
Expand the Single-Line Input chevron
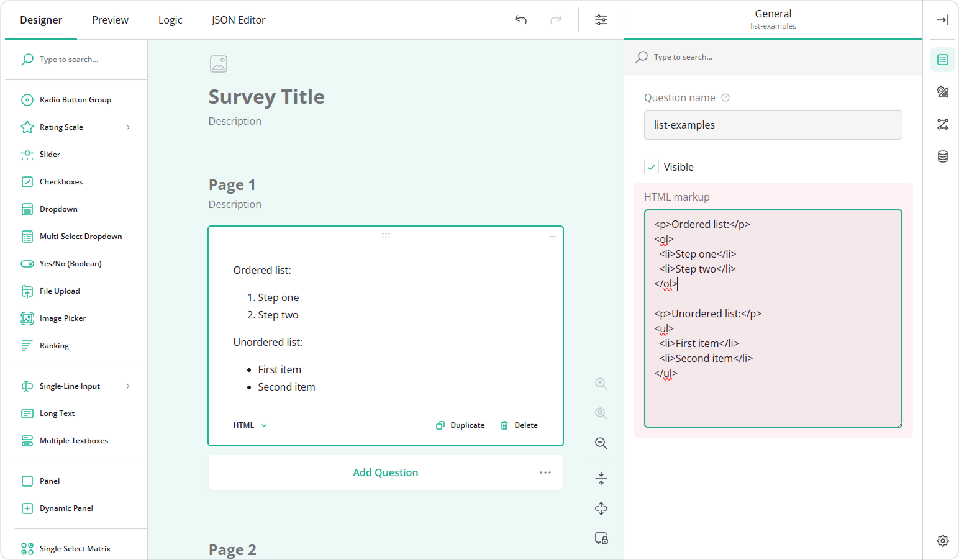pyautogui.click(x=128, y=386)
